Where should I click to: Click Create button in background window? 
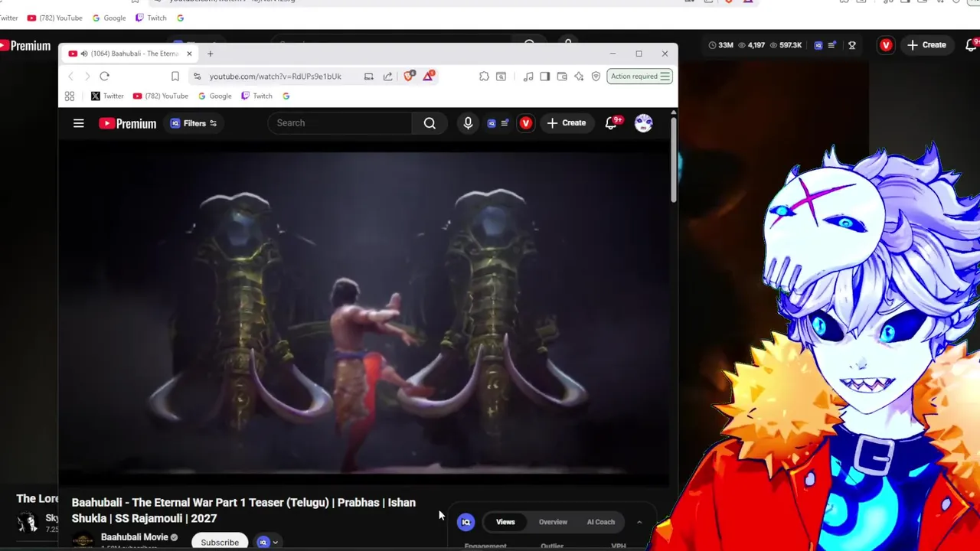pyautogui.click(x=927, y=45)
